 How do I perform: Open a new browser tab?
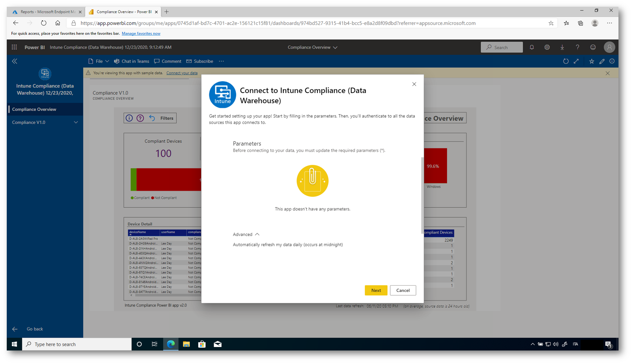(x=166, y=12)
